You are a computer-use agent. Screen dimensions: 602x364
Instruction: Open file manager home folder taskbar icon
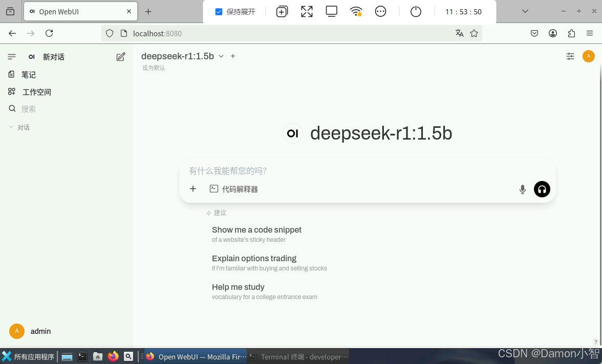click(97, 357)
